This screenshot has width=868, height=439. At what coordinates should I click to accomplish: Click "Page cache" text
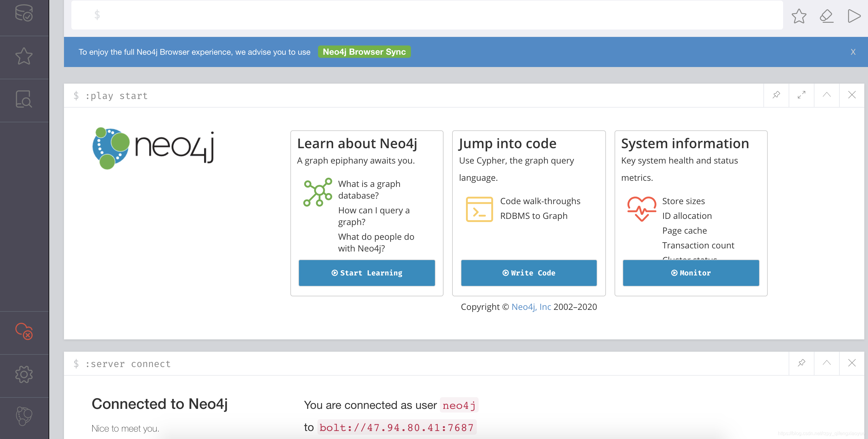click(x=684, y=231)
